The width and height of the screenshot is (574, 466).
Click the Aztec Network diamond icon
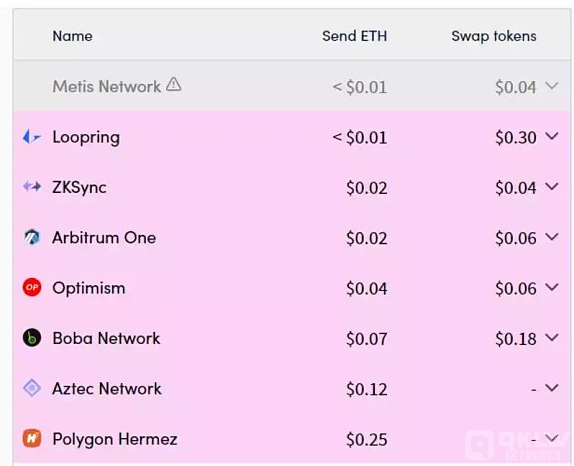pos(32,388)
